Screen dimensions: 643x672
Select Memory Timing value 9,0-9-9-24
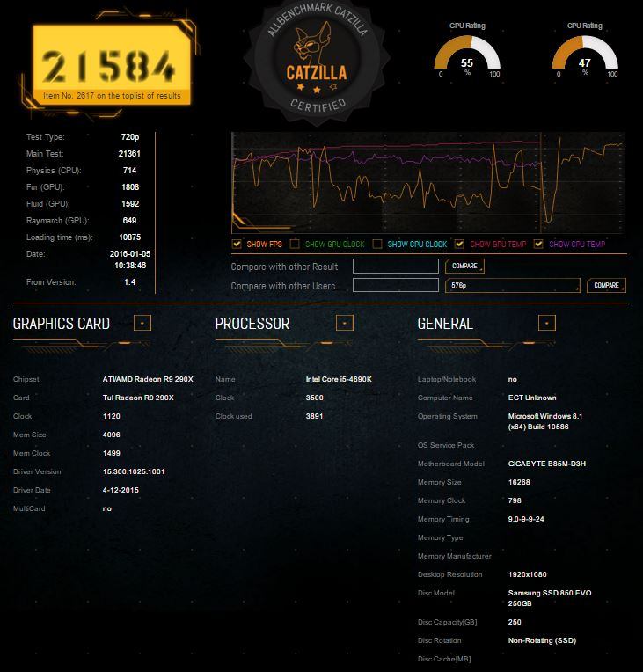pyautogui.click(x=526, y=519)
